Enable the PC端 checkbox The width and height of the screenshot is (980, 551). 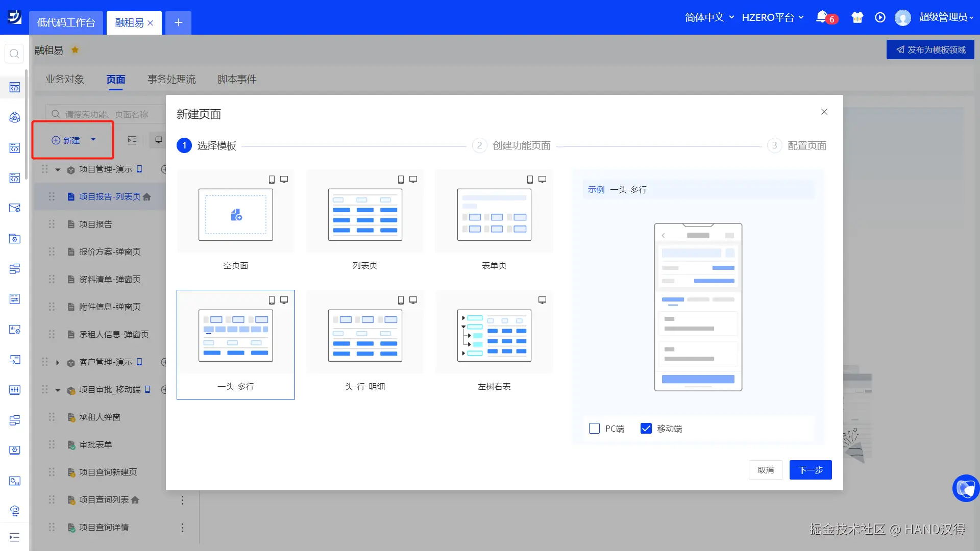pos(594,429)
